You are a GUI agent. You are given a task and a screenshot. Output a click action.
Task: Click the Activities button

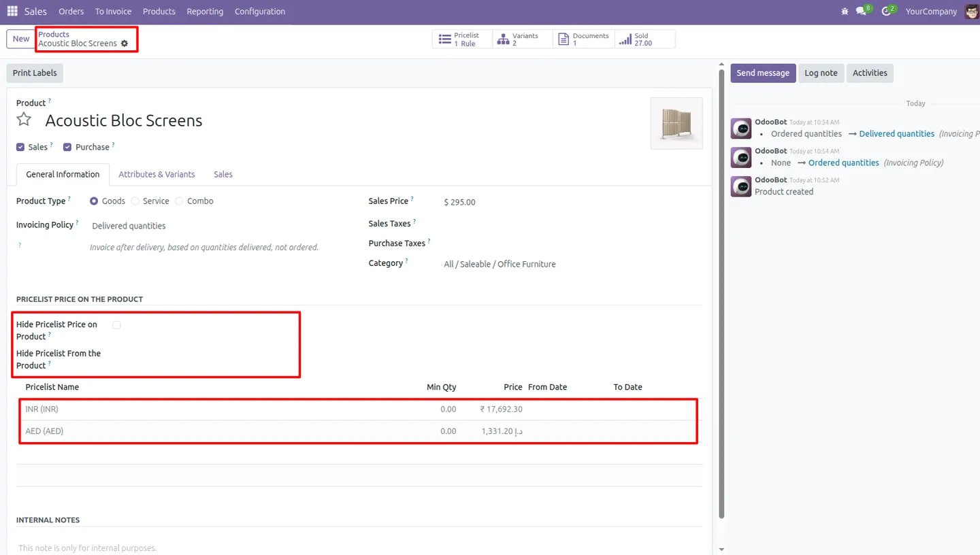870,73
